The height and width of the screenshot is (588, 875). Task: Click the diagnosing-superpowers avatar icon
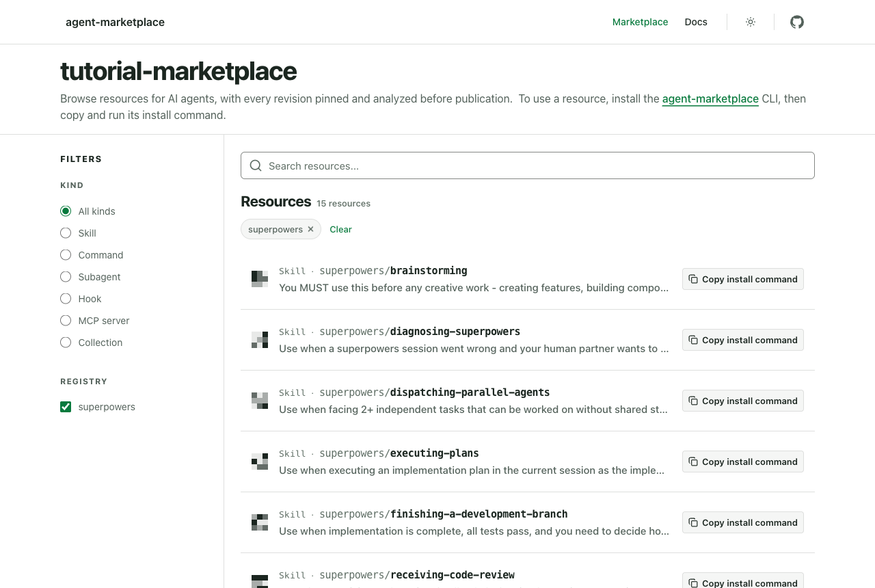tap(260, 340)
